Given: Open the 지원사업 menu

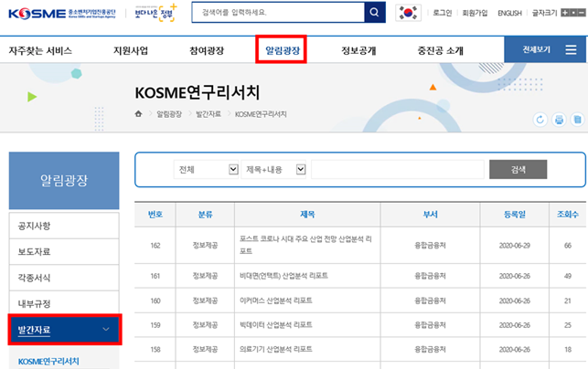Looking at the screenshot, I should point(130,50).
